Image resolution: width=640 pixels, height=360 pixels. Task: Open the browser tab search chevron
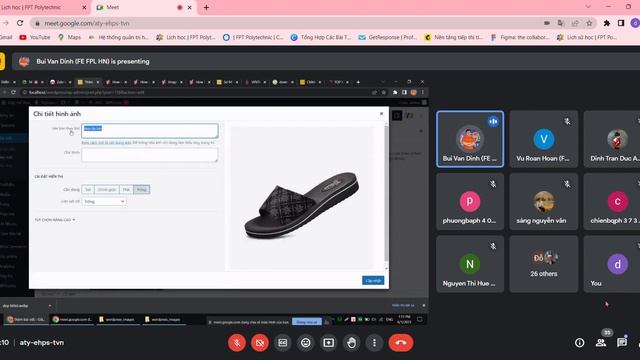tap(588, 7)
